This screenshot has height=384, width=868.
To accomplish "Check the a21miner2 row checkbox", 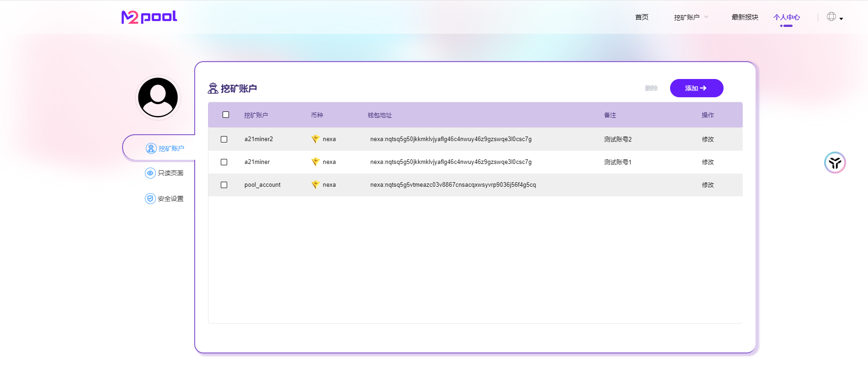I will [x=224, y=139].
